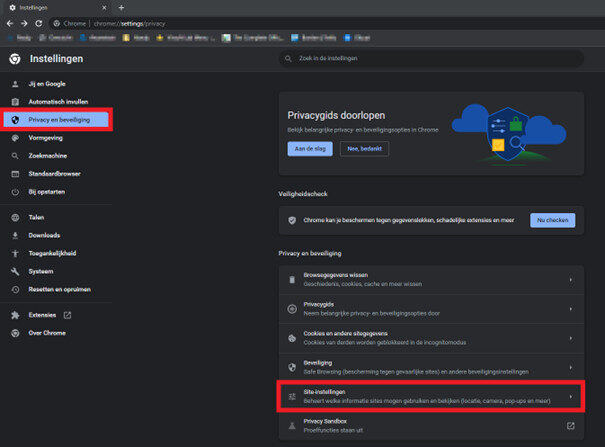The width and height of the screenshot is (605, 447).
Task: Expand Cookies en andere sitegegevens arrow
Action: point(571,338)
